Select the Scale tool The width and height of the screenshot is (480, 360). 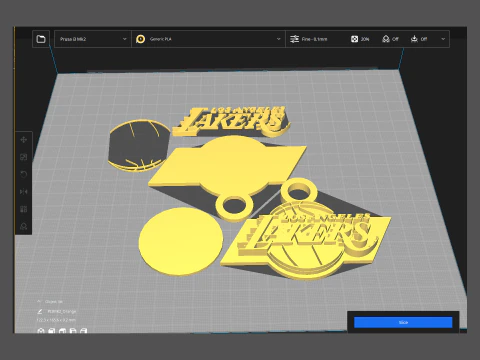click(x=24, y=157)
